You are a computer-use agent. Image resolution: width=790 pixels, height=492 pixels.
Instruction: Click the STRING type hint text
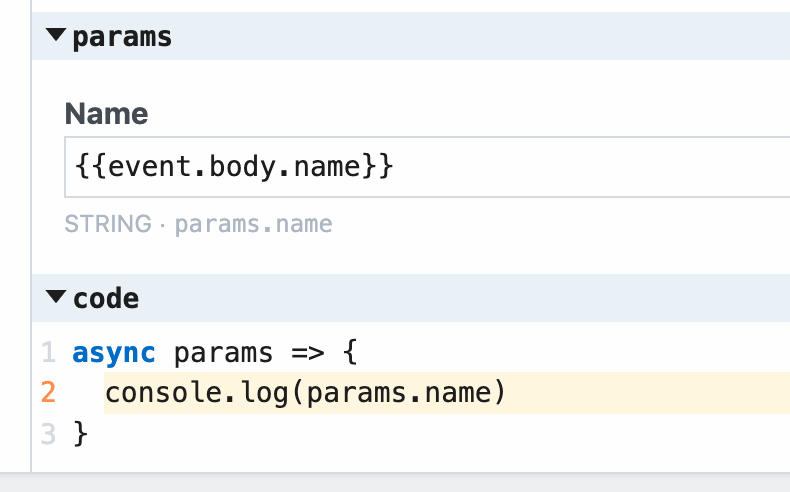tap(108, 224)
